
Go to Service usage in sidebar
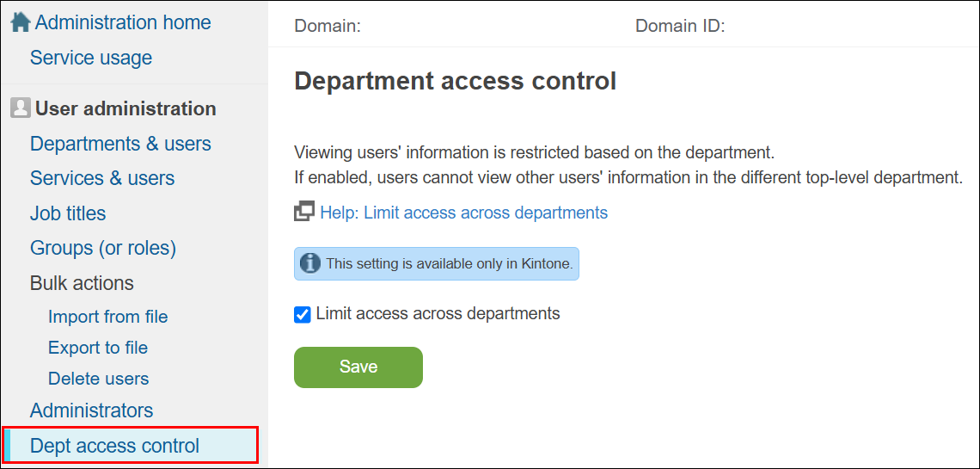pyautogui.click(x=91, y=58)
